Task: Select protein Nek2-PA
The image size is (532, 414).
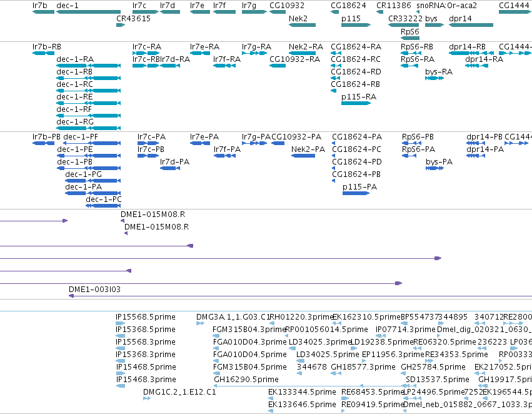Action: 303,156
